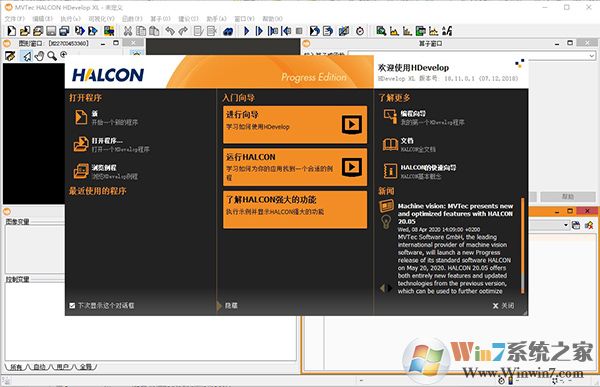Open the 了解HALCON强大的功能 tile
Image resolution: width=600 pixels, height=387 pixels.
[x=295, y=210]
